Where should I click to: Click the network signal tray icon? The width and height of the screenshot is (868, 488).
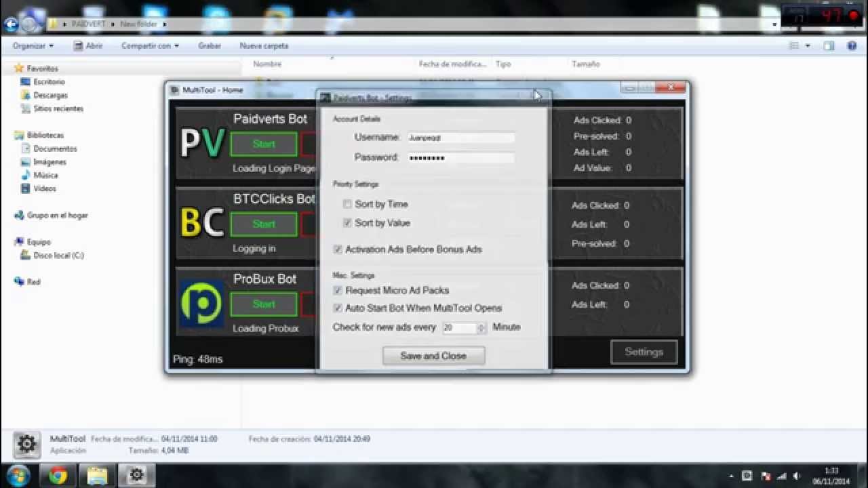click(x=781, y=476)
